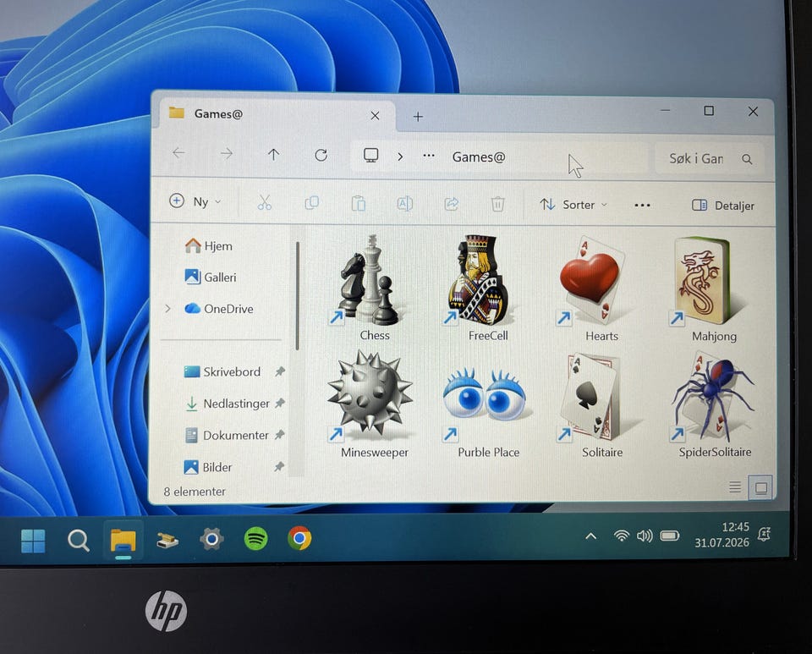The height and width of the screenshot is (654, 812).
Task: Open Skrivebord pinned folder
Action: click(222, 371)
